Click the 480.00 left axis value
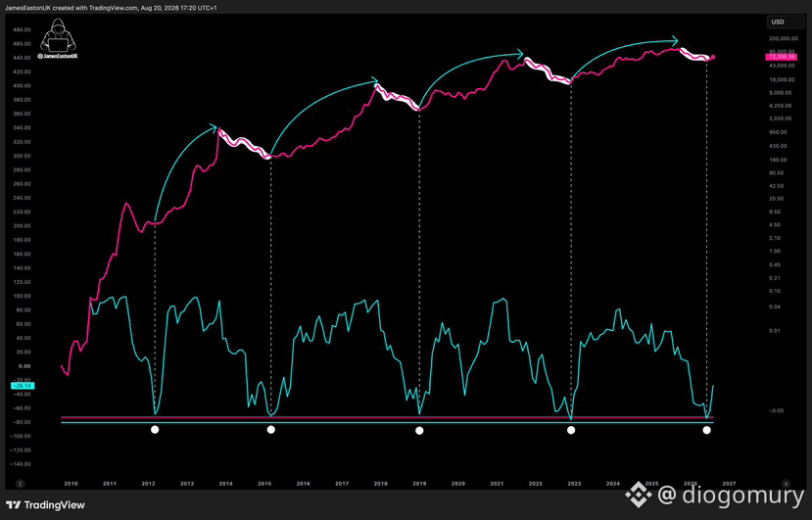 point(24,29)
